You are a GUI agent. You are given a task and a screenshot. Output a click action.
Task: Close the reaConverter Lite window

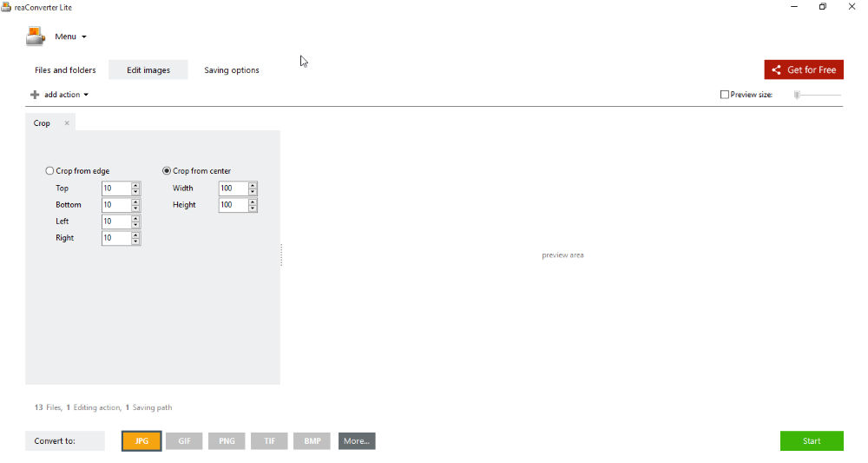coord(852,7)
